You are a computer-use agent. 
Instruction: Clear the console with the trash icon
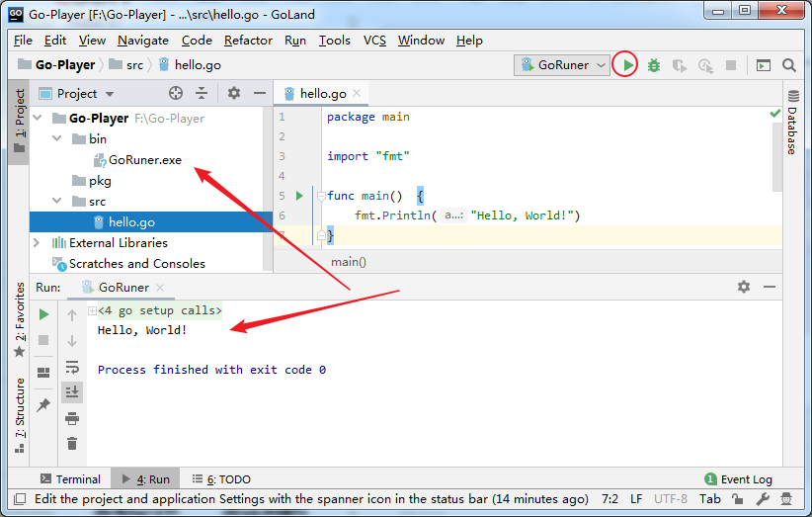(x=72, y=444)
